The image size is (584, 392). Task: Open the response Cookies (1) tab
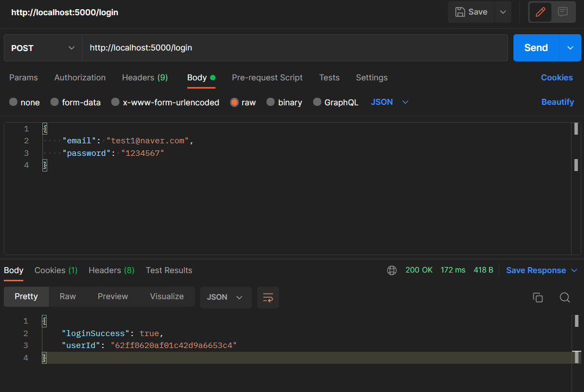(x=56, y=270)
